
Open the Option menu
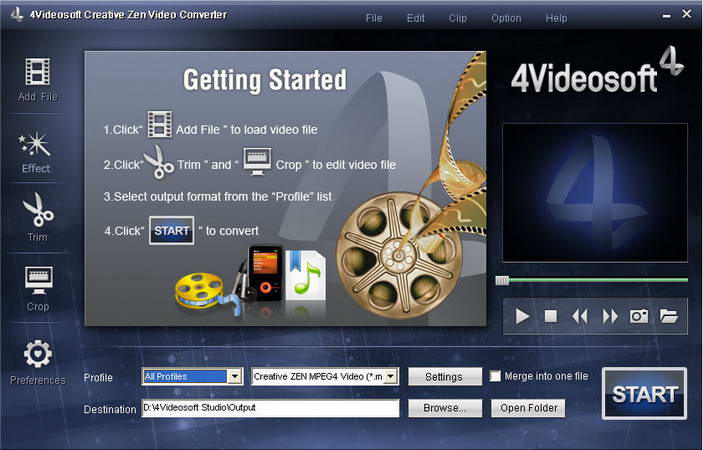(x=506, y=18)
